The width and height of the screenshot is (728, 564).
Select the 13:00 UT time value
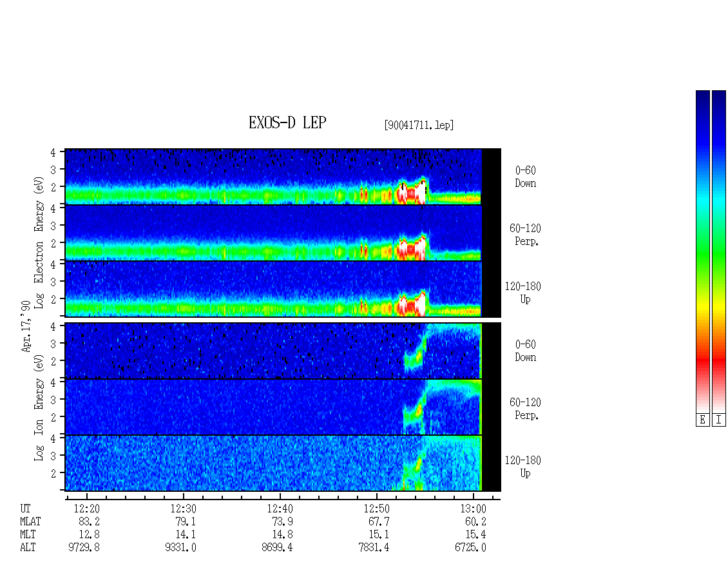coord(473,509)
